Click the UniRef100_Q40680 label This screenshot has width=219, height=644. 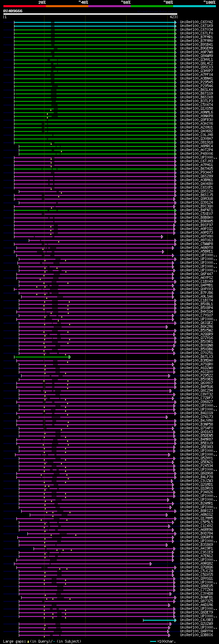[196, 184]
